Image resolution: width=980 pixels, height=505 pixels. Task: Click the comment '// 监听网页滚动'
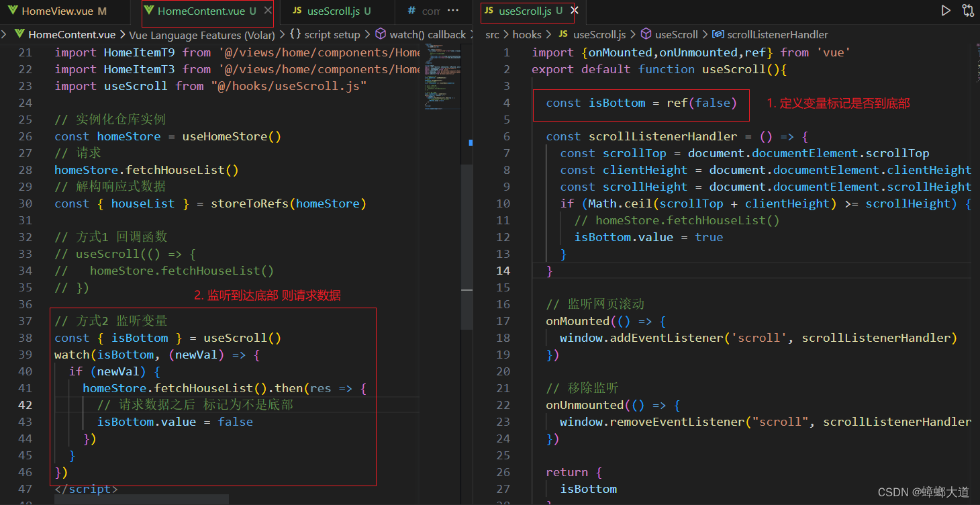coord(595,304)
